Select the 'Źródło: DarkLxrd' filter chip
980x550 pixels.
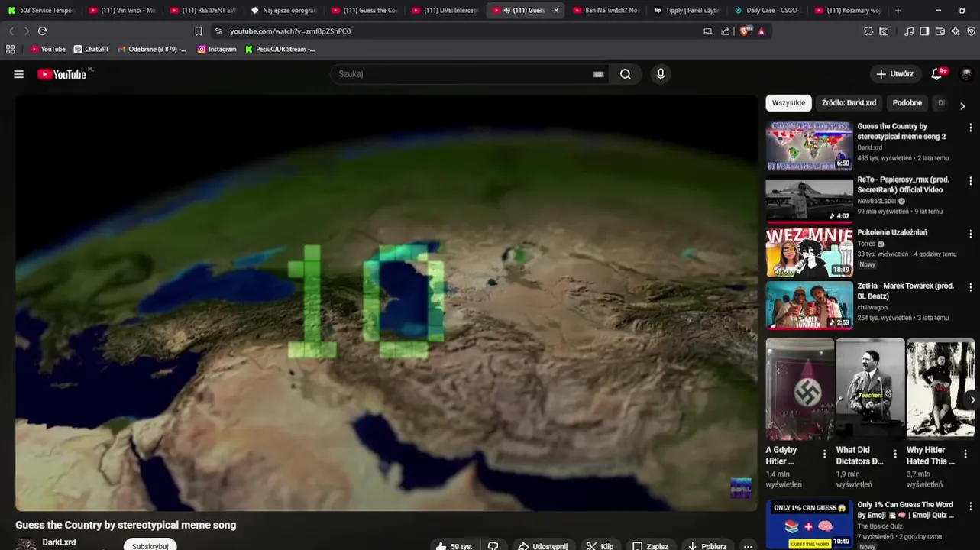[x=849, y=102]
